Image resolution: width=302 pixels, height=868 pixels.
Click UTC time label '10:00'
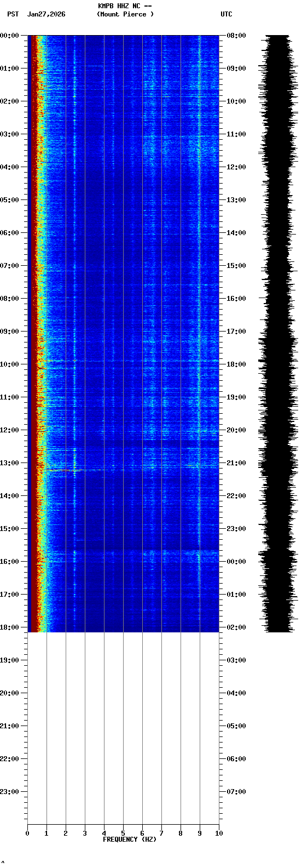236,101
